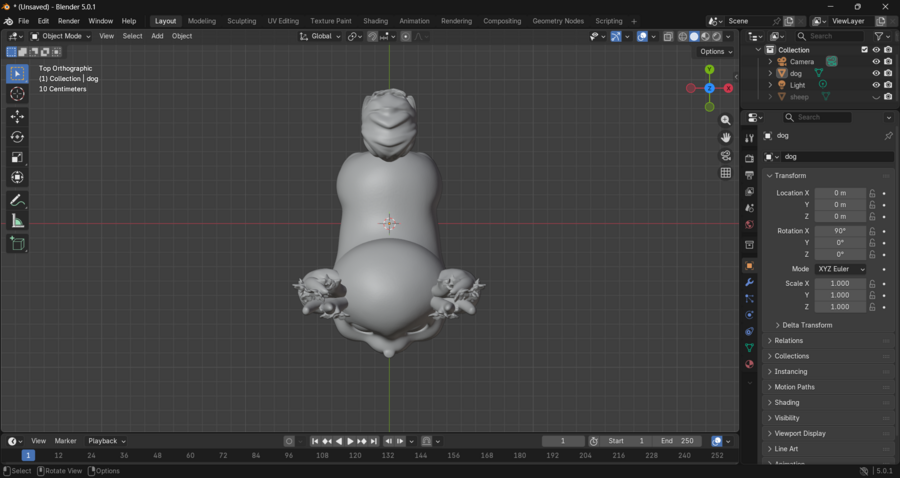Click the Zoom viewport magnifier icon
The width and height of the screenshot is (900, 478).
726,120
